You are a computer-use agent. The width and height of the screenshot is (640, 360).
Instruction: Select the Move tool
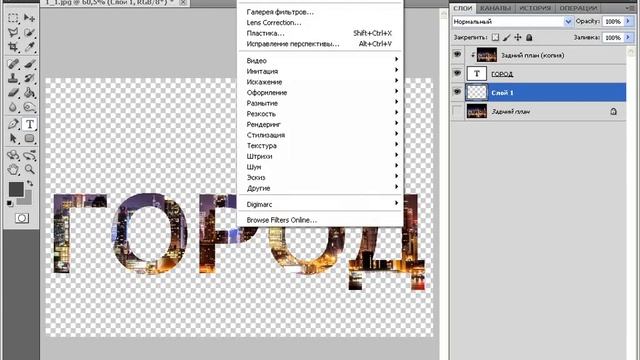point(29,18)
